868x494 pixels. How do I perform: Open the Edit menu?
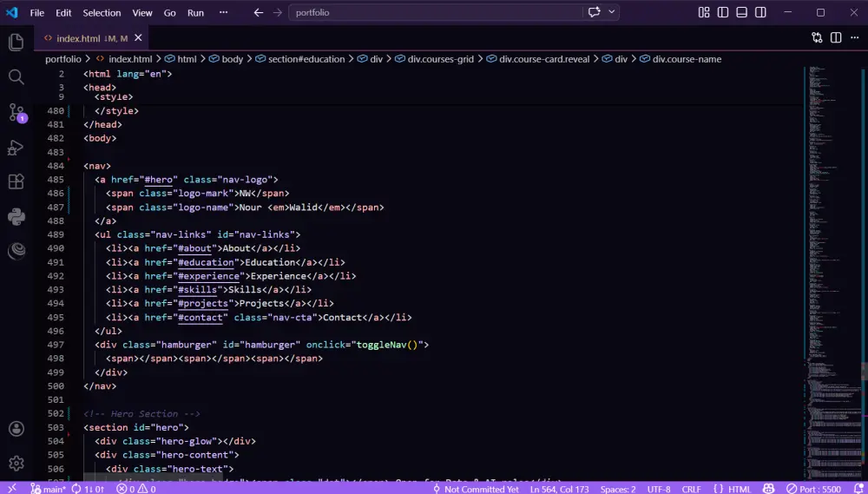click(63, 13)
